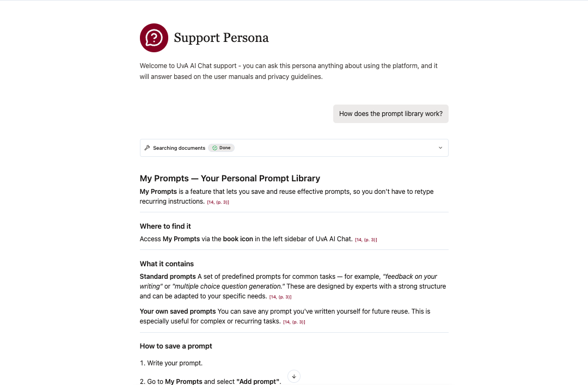Click the Support Persona title
588x385 pixels.
click(221, 38)
